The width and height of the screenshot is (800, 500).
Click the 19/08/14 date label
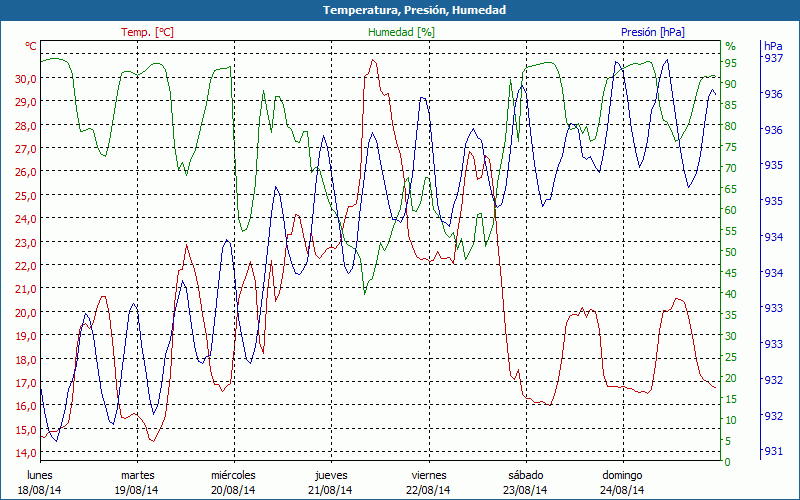pos(137,490)
